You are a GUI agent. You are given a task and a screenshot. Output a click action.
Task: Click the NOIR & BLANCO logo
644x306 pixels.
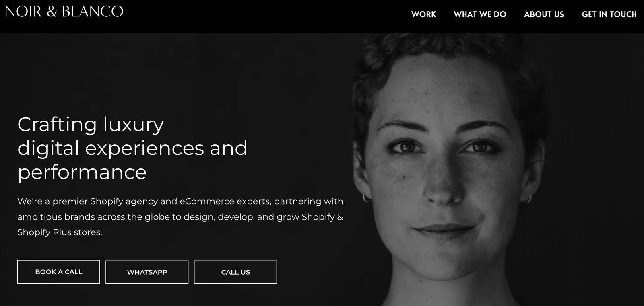[64, 11]
